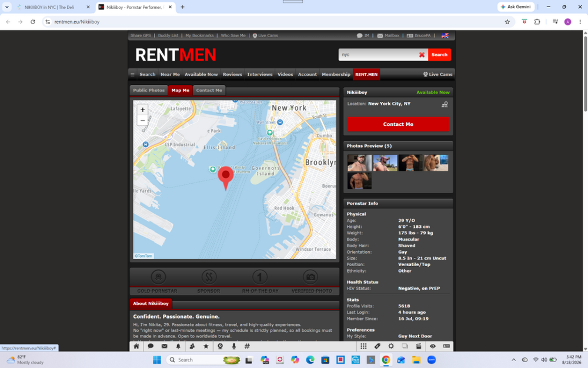Open File Explorer from the taskbar

pyautogui.click(x=416, y=360)
